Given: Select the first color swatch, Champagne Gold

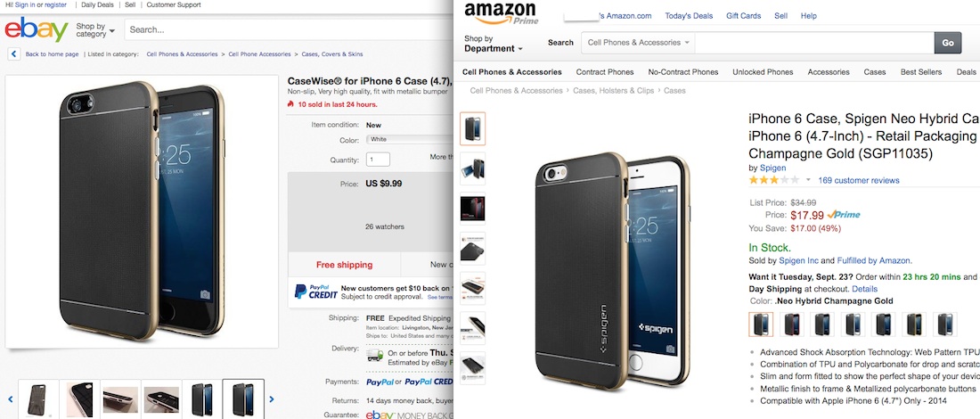Looking at the screenshot, I should tap(761, 325).
